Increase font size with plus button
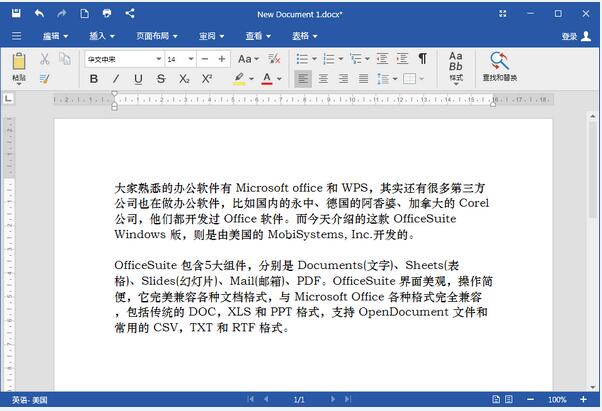 pyautogui.click(x=222, y=59)
